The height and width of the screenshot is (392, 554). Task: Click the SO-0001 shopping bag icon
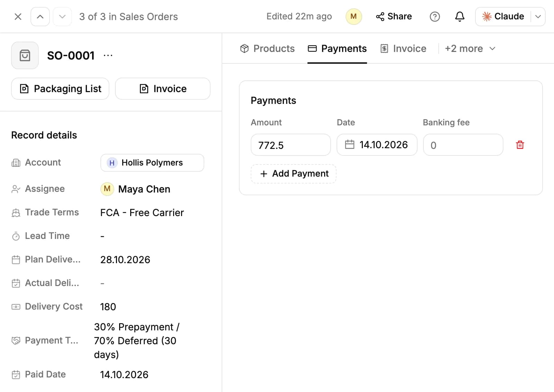[x=25, y=55]
